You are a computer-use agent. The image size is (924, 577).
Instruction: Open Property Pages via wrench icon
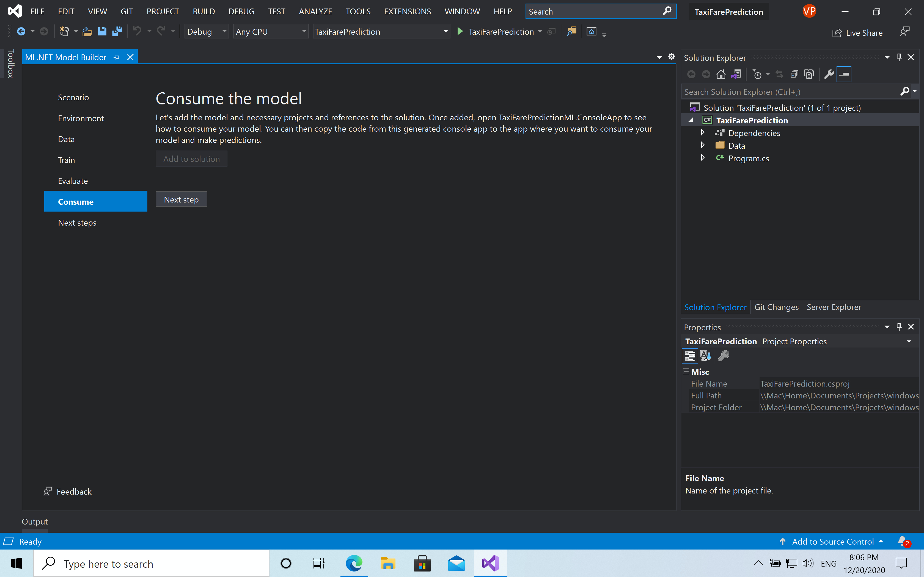pos(724,356)
